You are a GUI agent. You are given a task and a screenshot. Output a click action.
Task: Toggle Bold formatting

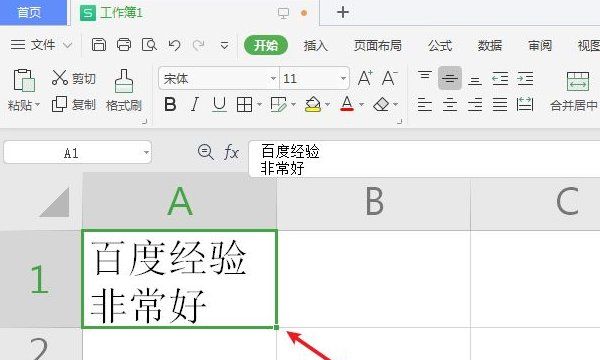pyautogui.click(x=170, y=104)
